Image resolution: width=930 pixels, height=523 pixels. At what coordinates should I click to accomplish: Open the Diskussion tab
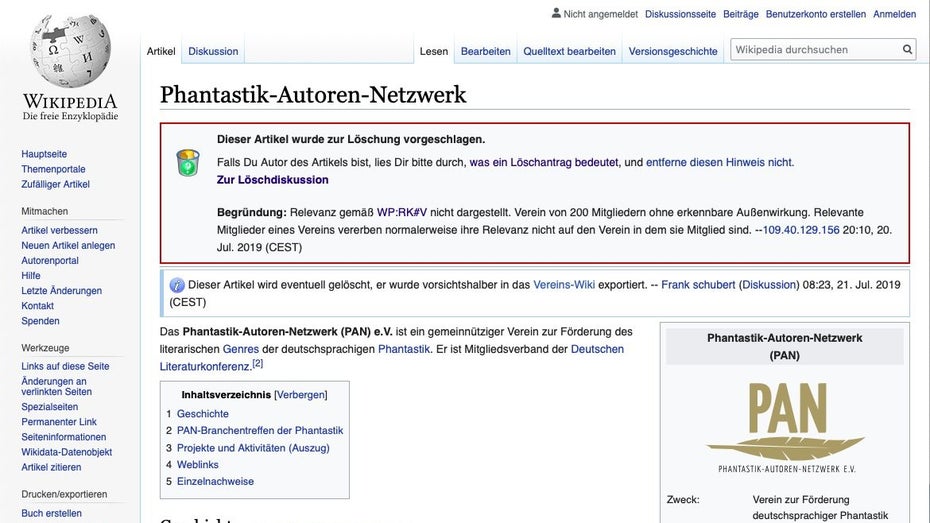213,52
